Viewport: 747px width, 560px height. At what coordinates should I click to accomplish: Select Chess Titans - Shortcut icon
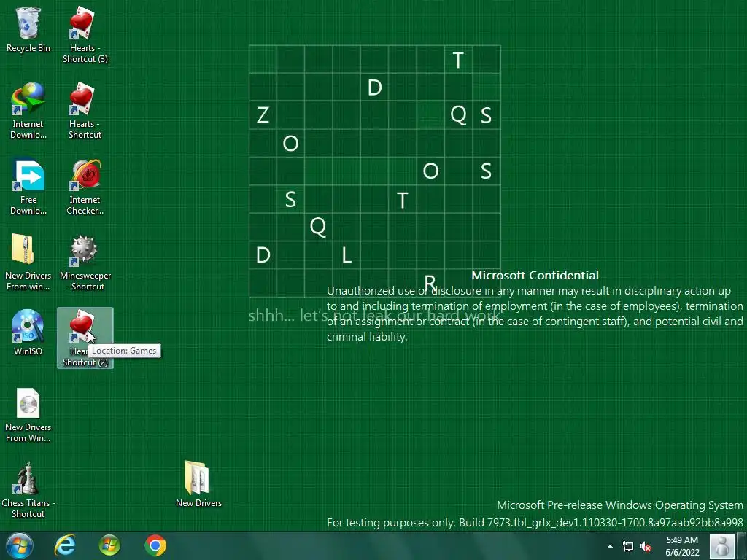(x=28, y=490)
